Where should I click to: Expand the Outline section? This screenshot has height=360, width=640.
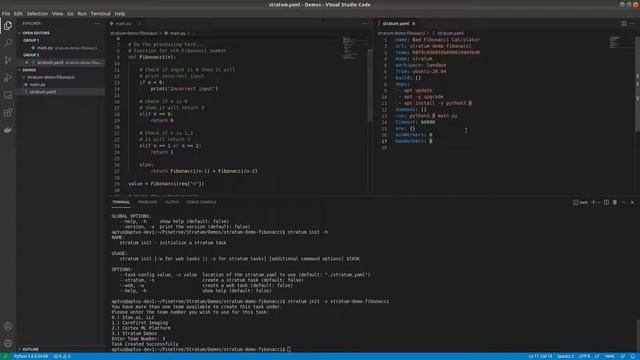point(30,349)
